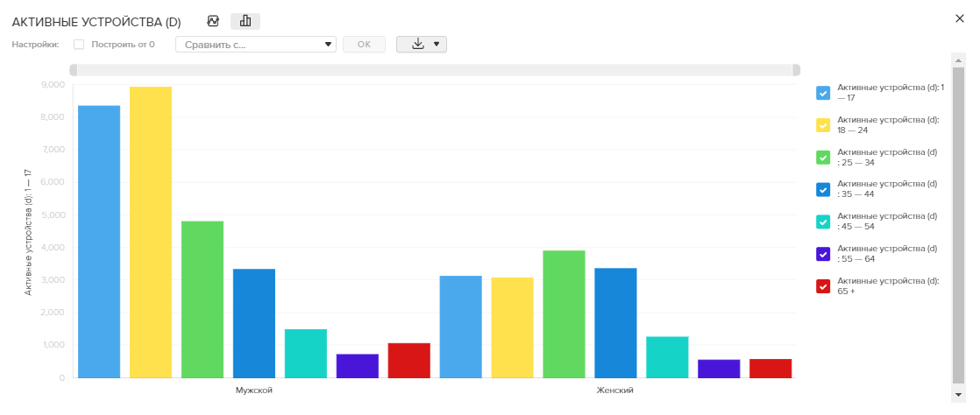
Task: Click the download export icon
Action: [x=417, y=44]
